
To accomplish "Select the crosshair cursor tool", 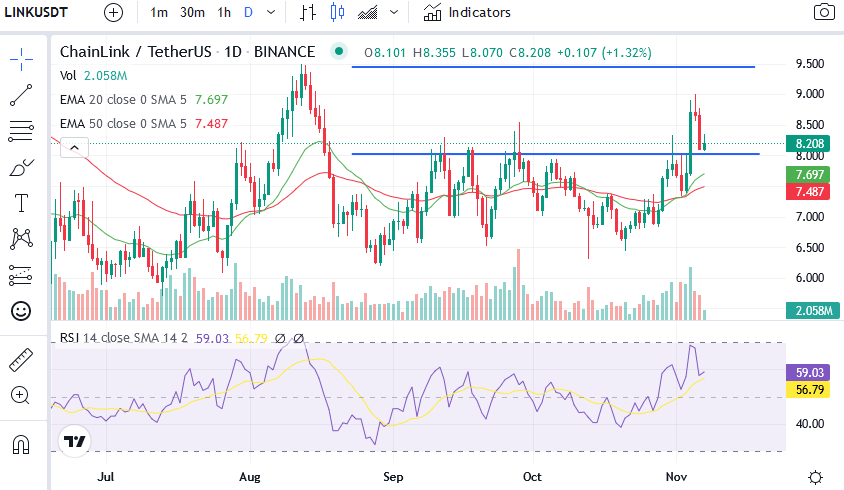I will click(x=22, y=59).
